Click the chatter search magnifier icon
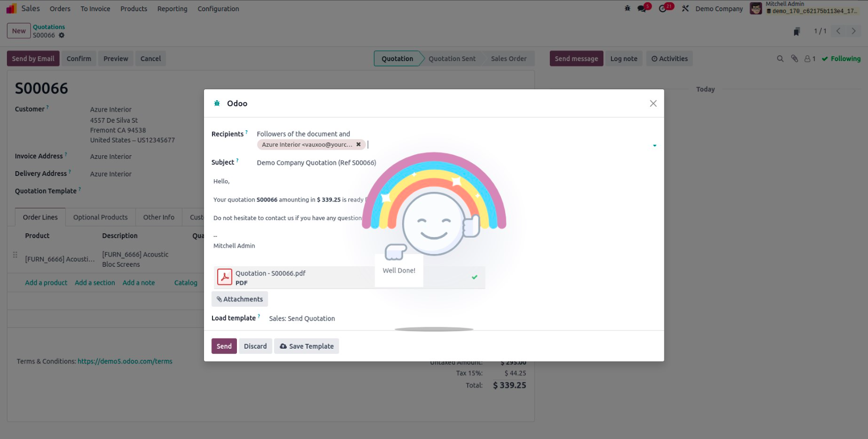Screen dimensions: 868x439 tap(780, 59)
